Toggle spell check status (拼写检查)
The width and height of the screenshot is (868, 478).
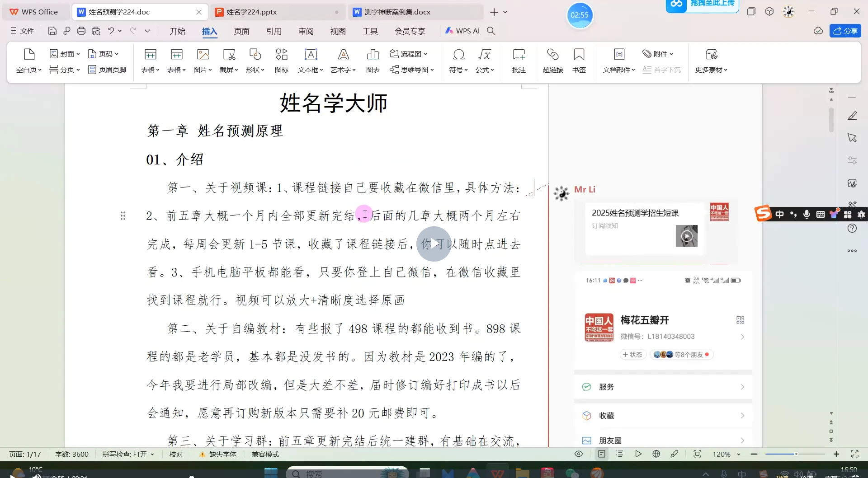[x=128, y=454]
